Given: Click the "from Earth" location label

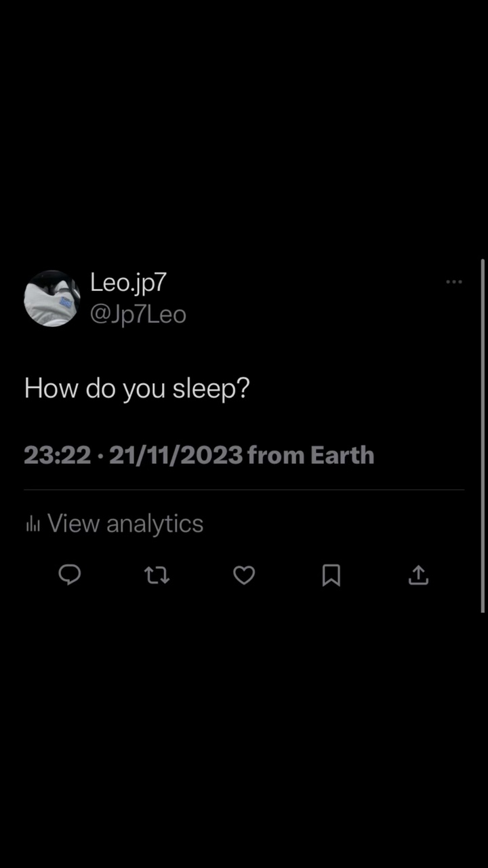Looking at the screenshot, I should pos(310,455).
